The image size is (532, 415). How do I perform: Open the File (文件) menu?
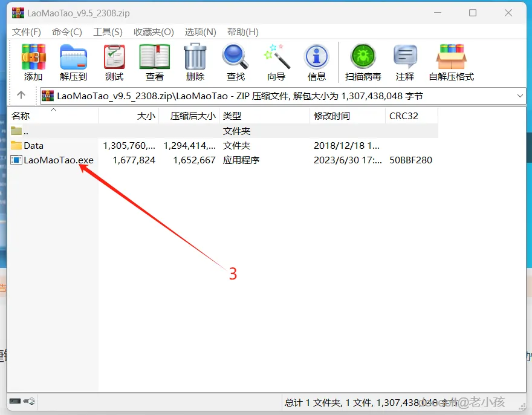coord(27,32)
